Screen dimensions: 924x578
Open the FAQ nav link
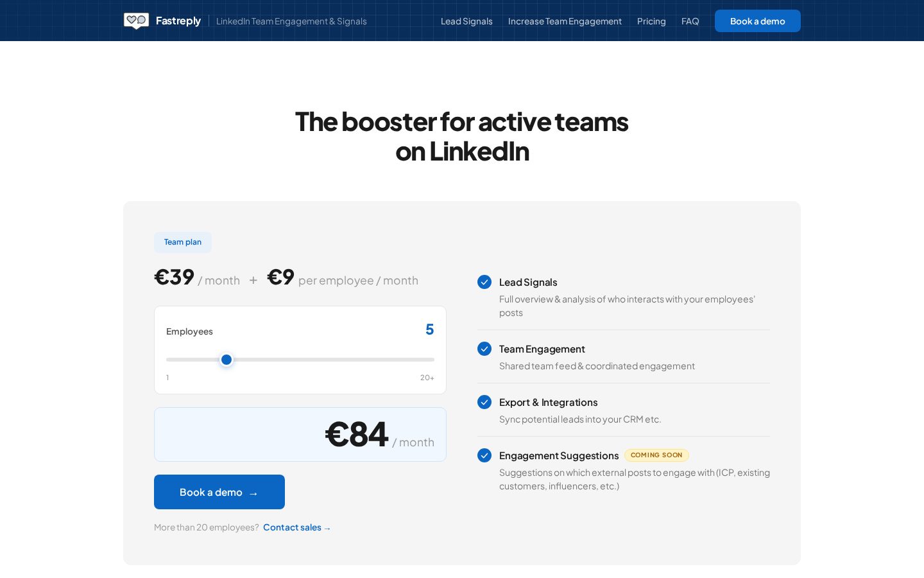(690, 21)
